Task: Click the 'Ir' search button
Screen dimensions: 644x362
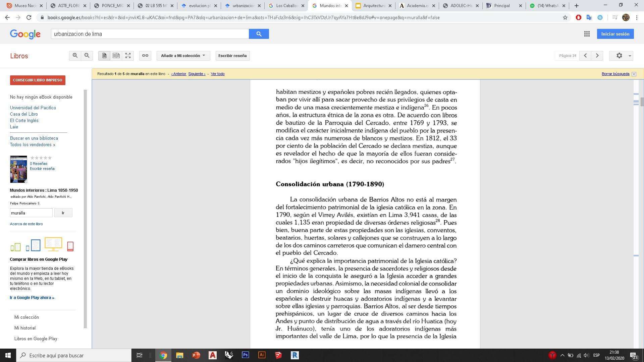Action: [x=63, y=213]
